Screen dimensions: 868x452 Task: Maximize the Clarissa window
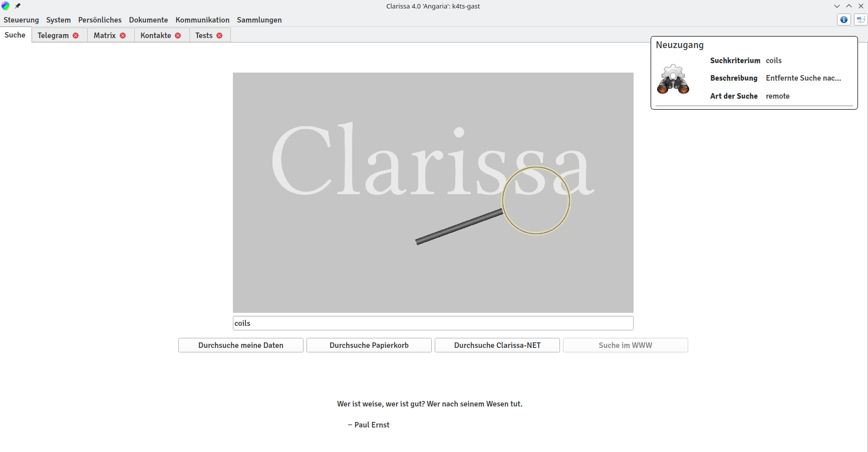849,6
